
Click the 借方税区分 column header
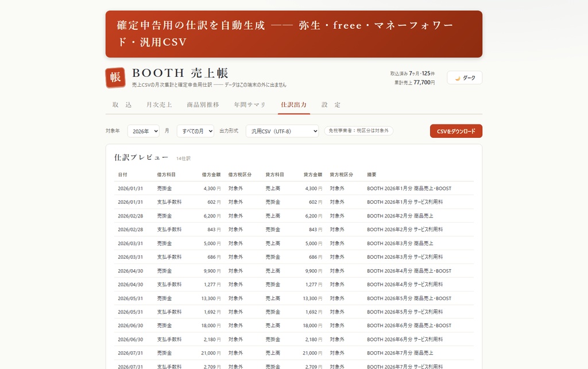[240, 174]
